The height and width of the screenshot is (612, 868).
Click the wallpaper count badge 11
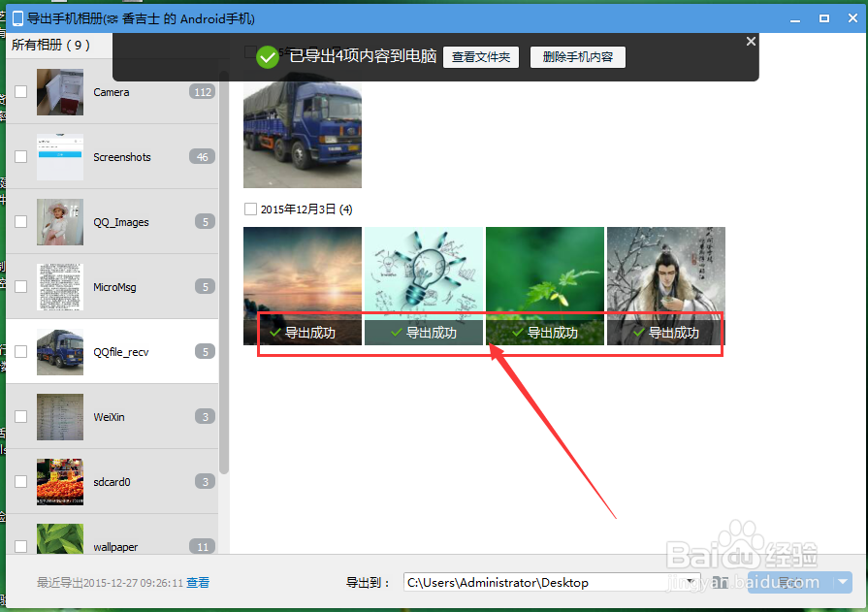[202, 547]
